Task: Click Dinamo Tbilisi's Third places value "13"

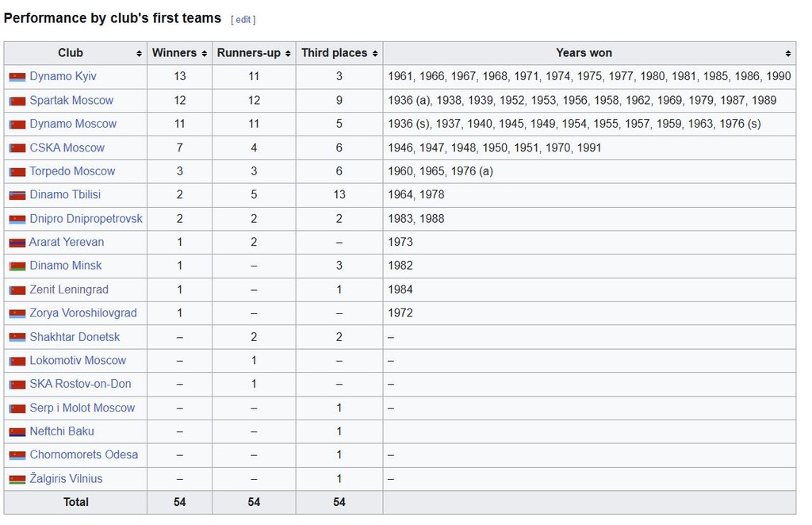Action: coord(339,194)
